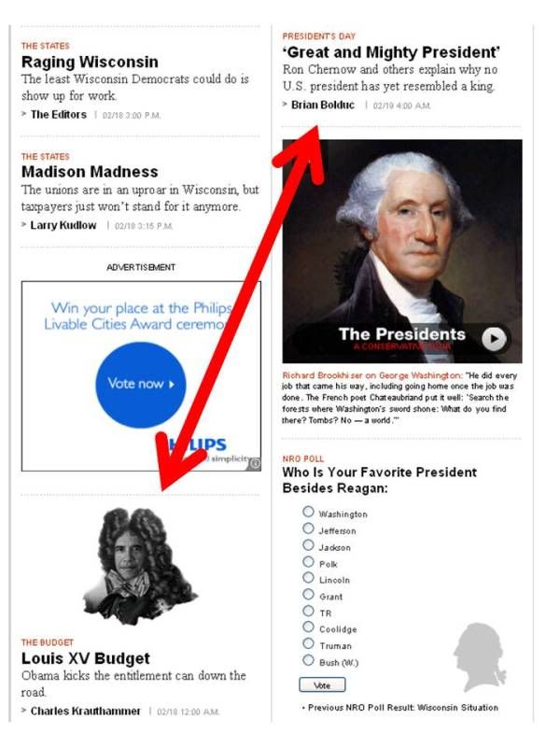The width and height of the screenshot is (560, 747).
Task: Click the arrow bullet beside Brian Bolduc
Action: (285, 104)
